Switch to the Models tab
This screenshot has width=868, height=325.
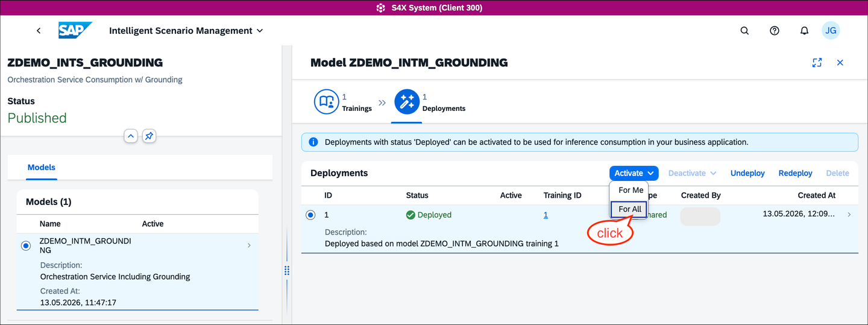[42, 168]
